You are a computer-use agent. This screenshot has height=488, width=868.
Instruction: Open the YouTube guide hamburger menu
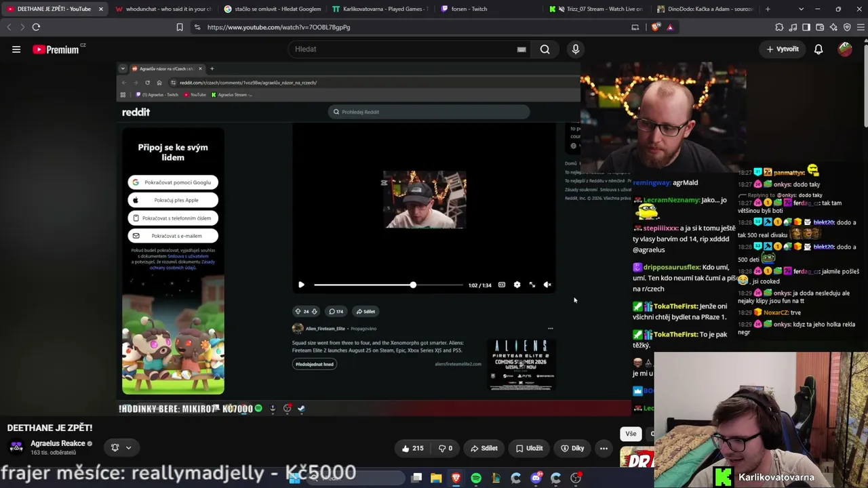pyautogui.click(x=16, y=49)
